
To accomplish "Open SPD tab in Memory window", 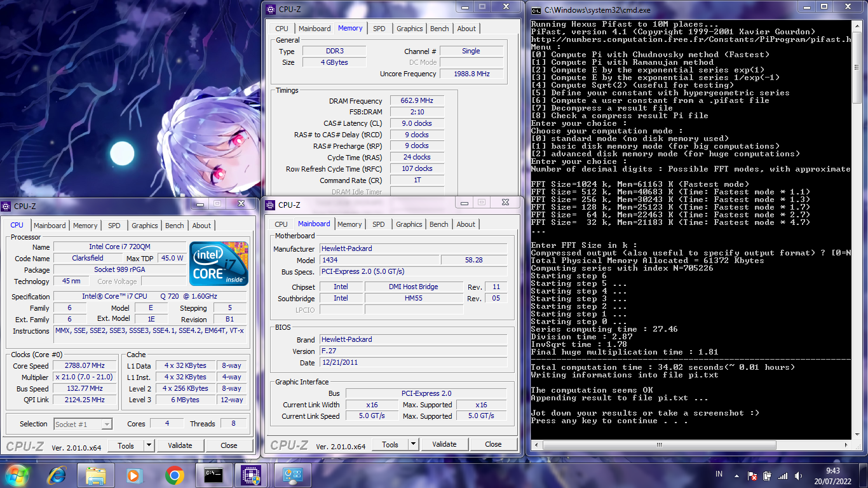I will [379, 29].
